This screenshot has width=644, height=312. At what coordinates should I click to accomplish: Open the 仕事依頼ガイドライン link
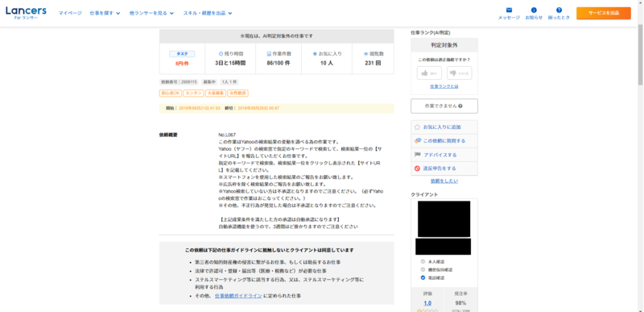pos(238,296)
